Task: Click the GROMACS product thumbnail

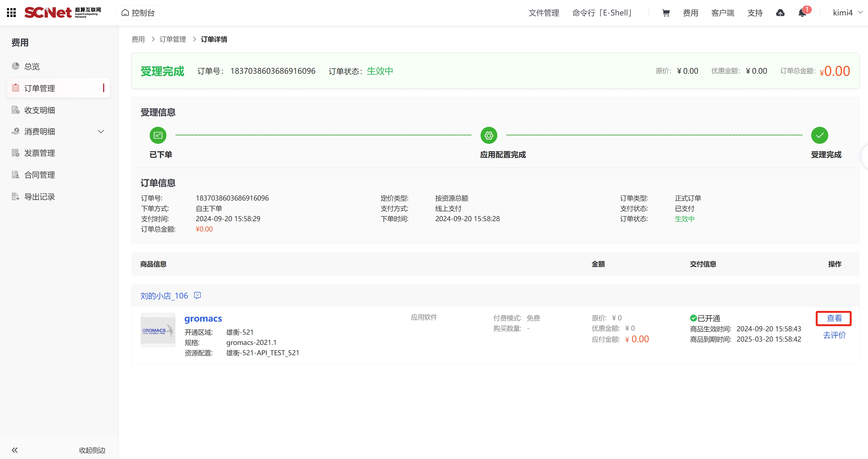Action: coord(158,330)
